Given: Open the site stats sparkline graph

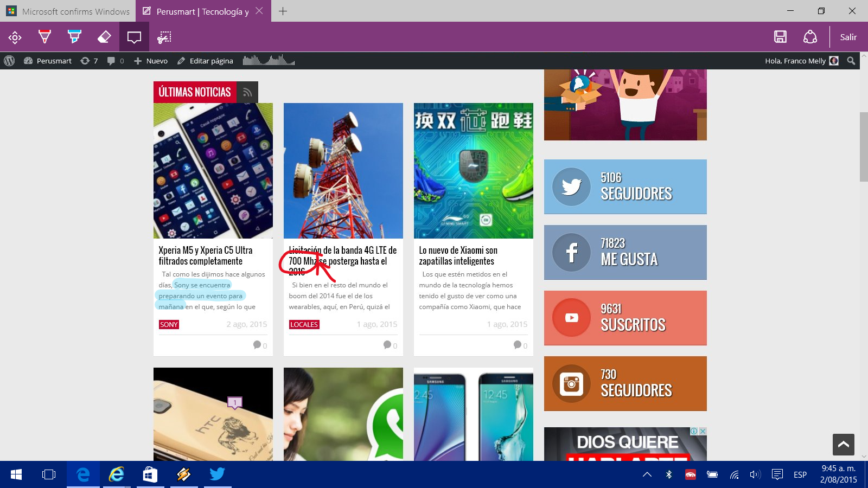Looking at the screenshot, I should pyautogui.click(x=269, y=60).
